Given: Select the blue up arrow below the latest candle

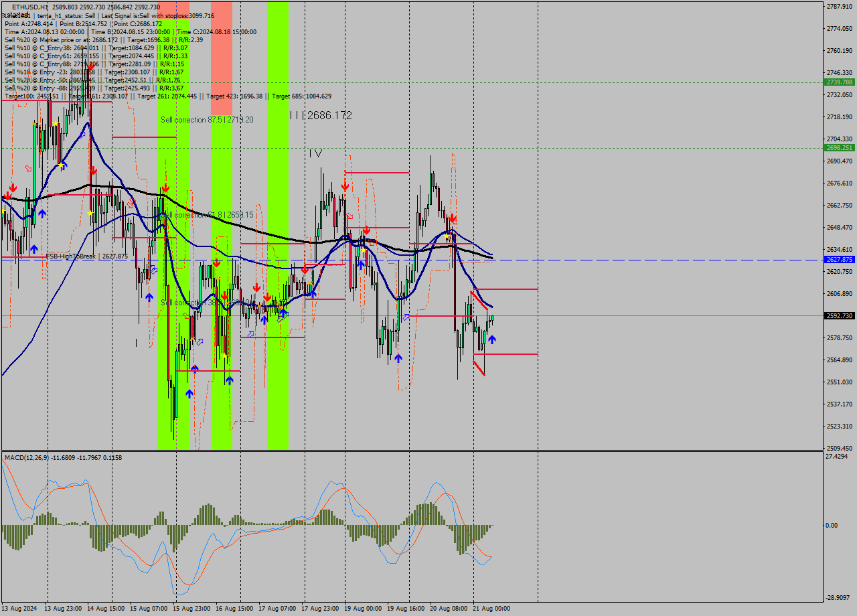Looking at the screenshot, I should point(492,339).
